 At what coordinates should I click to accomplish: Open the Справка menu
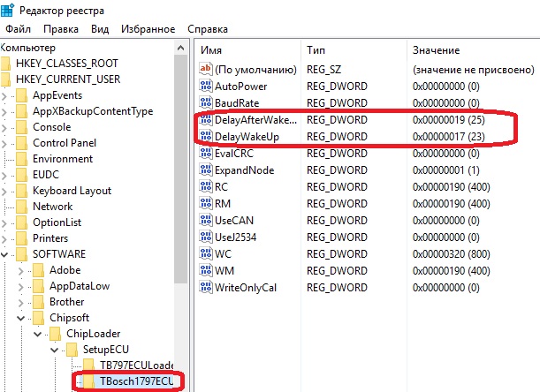tap(208, 28)
